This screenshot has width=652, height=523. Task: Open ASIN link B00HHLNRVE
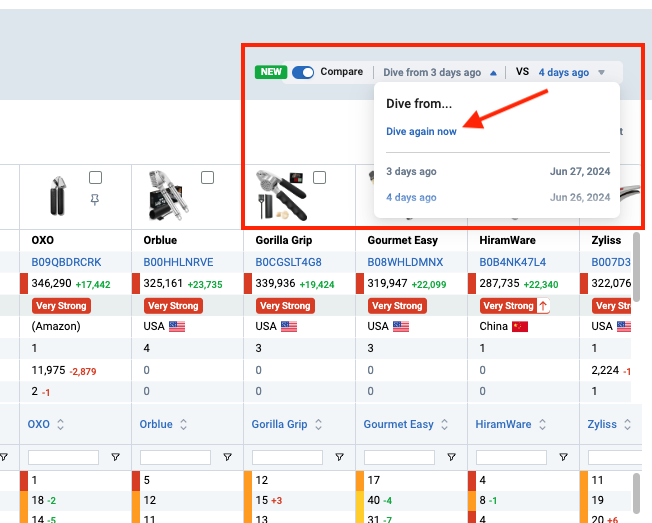178,262
